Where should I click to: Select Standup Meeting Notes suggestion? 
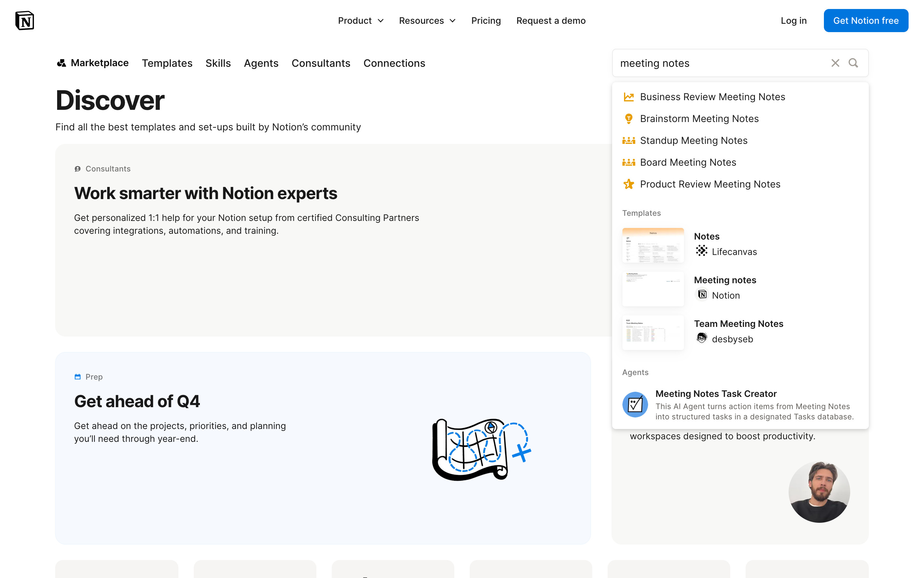740,141
